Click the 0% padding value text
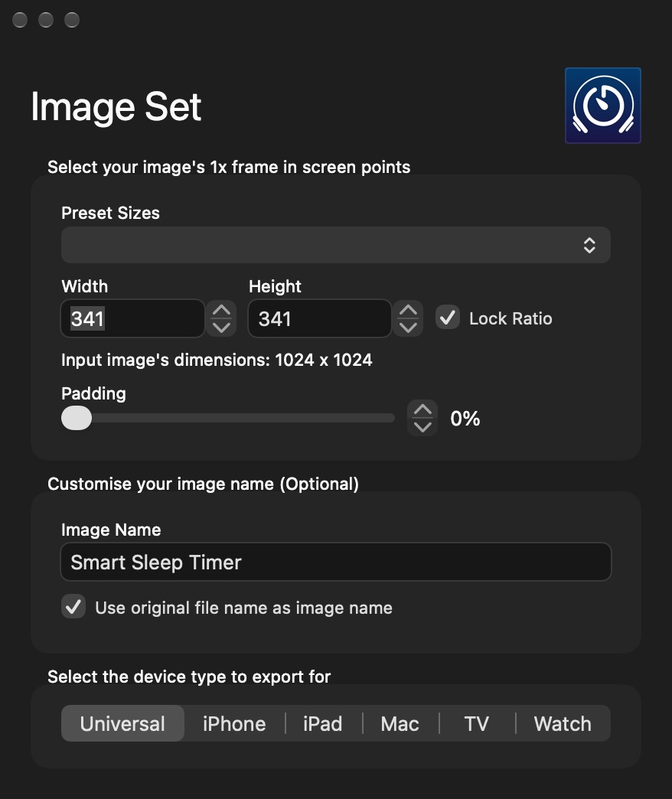The image size is (672, 799). tap(465, 419)
